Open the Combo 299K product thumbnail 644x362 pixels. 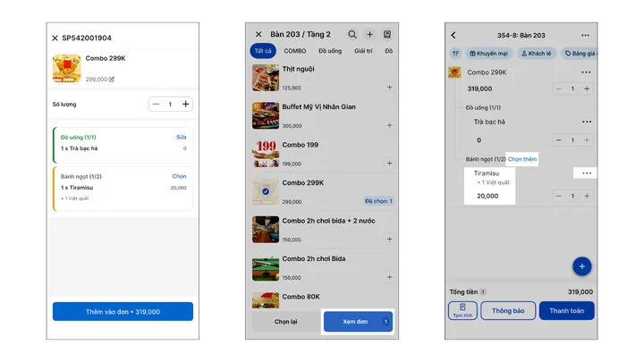66,68
